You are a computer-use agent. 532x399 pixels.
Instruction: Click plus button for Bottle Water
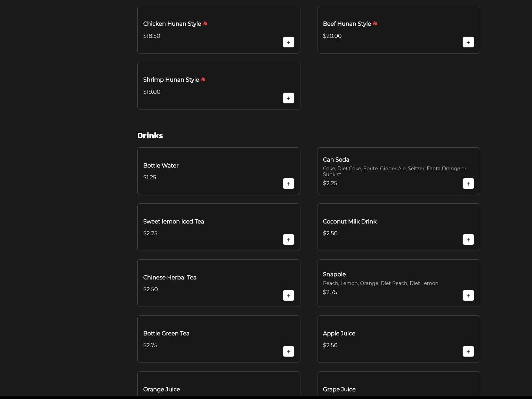click(288, 184)
